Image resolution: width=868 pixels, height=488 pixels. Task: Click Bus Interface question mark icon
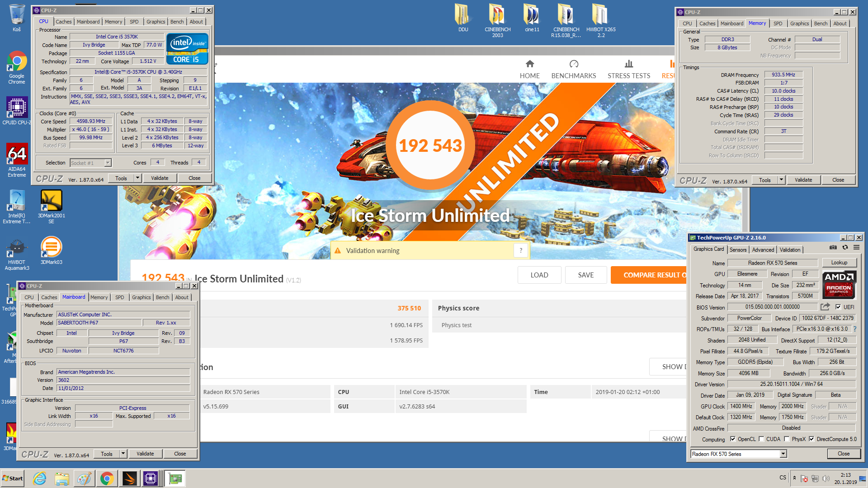pyautogui.click(x=855, y=329)
